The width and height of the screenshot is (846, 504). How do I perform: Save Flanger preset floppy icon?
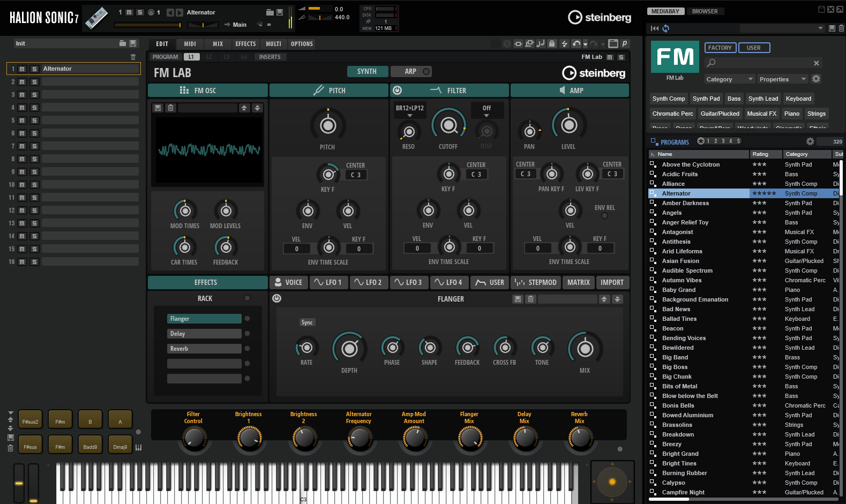tap(518, 299)
